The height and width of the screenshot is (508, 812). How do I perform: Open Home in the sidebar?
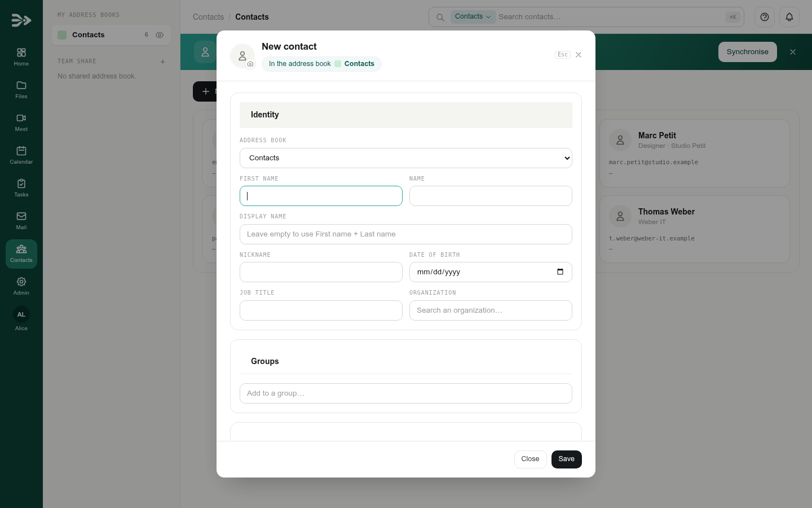click(21, 57)
